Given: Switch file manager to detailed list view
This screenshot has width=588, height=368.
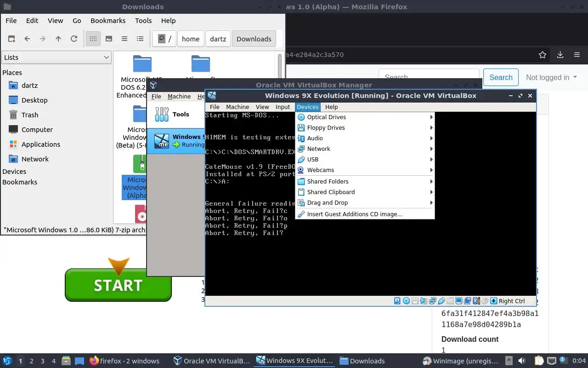Looking at the screenshot, I should (x=140, y=39).
